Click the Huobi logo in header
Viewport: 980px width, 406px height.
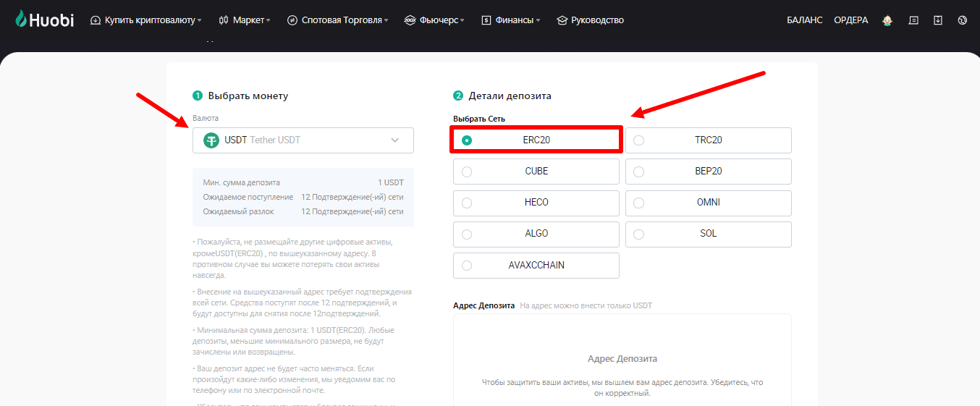pyautogui.click(x=45, y=20)
